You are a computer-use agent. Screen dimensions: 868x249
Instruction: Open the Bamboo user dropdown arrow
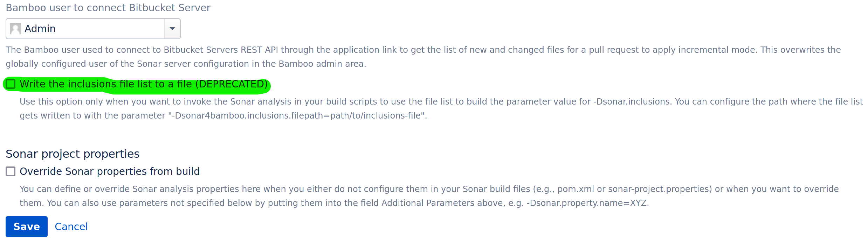pyautogui.click(x=172, y=29)
